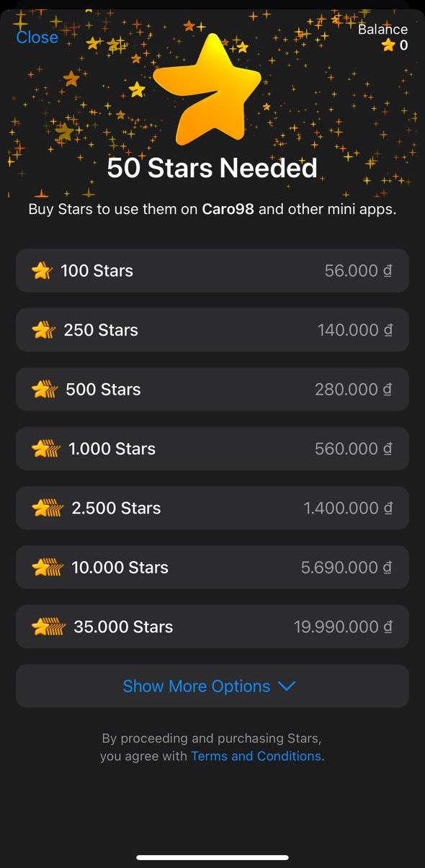Pick the 1.400.000 ₫ Stars bundle

point(212,508)
